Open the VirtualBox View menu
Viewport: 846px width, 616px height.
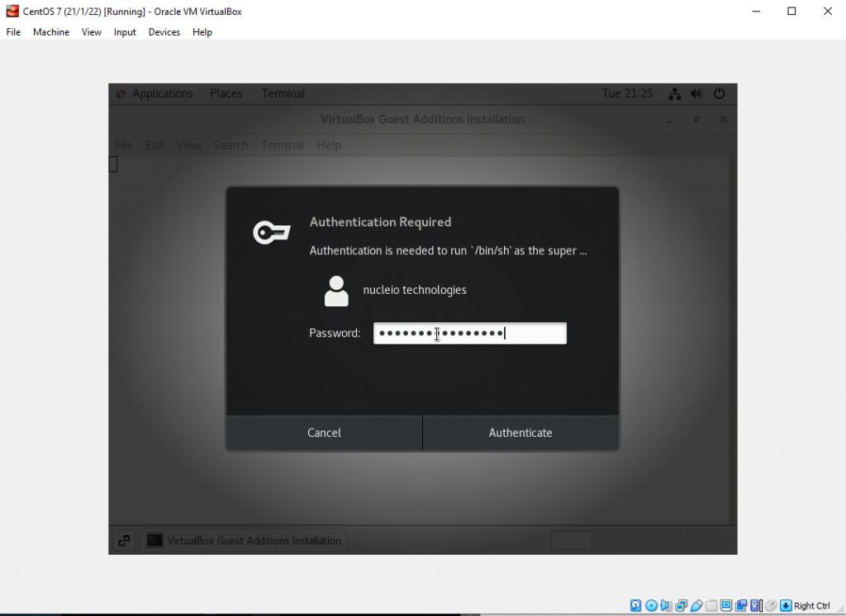(92, 32)
